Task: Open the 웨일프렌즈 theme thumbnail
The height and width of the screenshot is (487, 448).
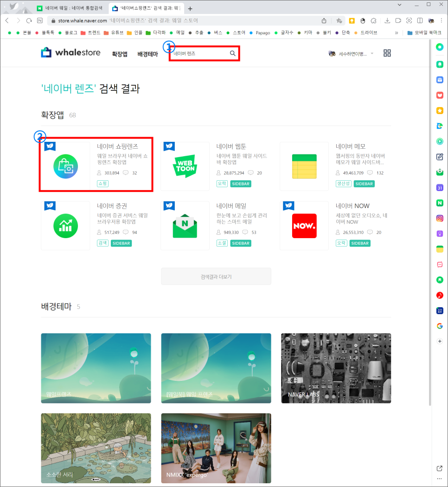Action: click(96, 368)
